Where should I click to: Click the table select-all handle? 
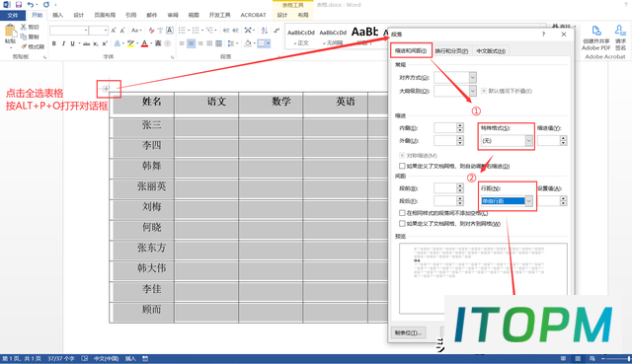[106, 89]
